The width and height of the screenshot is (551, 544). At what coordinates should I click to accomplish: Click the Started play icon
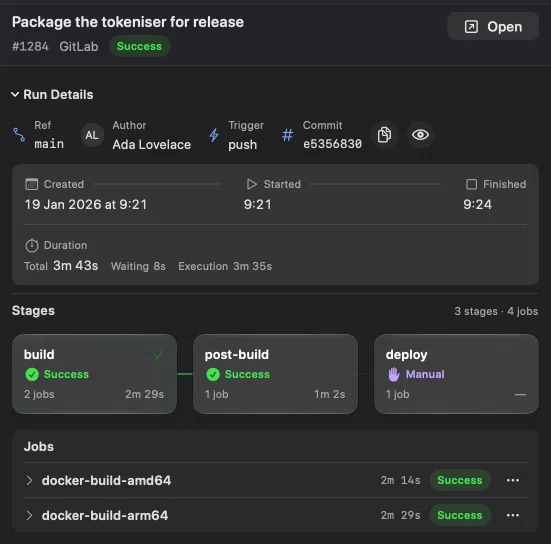pos(252,184)
